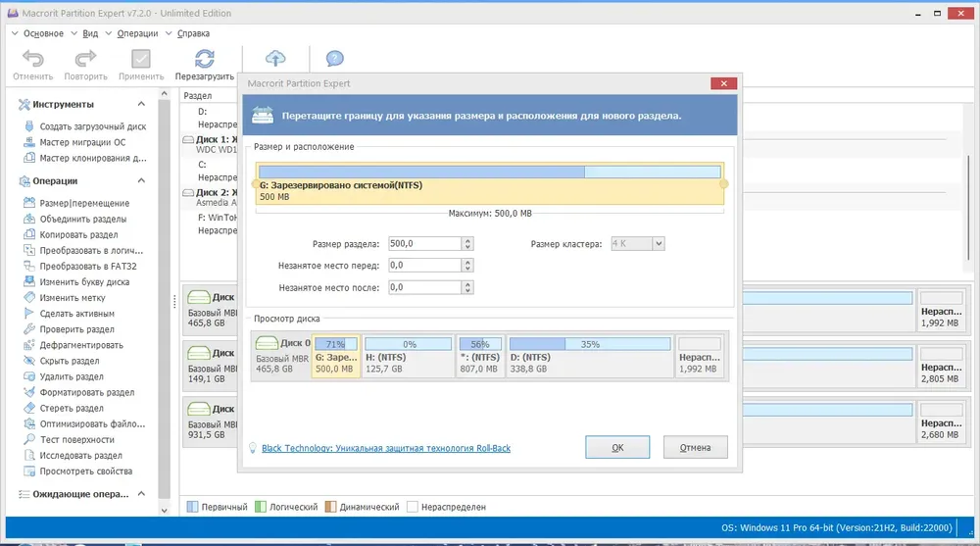Select the *: (NTFS) 807,0 MB partition block
Screen dimensions: 980x546
coord(479,356)
